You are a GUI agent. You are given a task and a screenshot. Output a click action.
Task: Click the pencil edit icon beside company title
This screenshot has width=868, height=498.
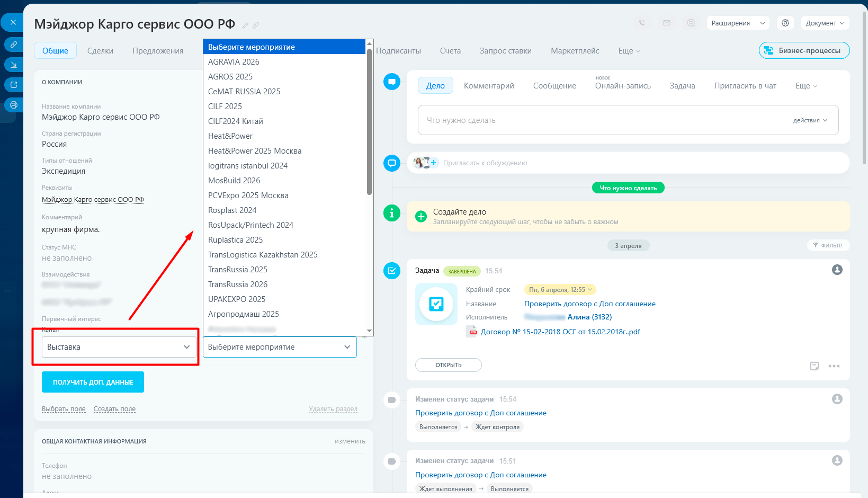coord(245,25)
